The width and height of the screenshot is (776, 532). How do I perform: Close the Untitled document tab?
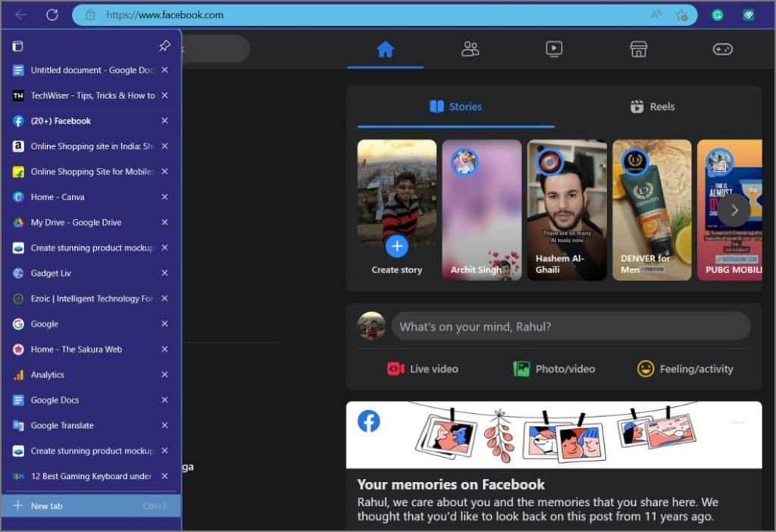164,70
